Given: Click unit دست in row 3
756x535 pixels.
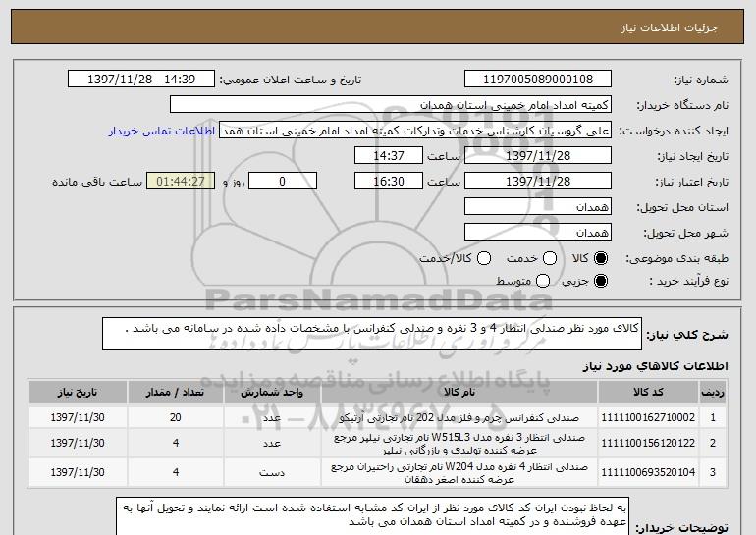Looking at the screenshot, I should (272, 473).
